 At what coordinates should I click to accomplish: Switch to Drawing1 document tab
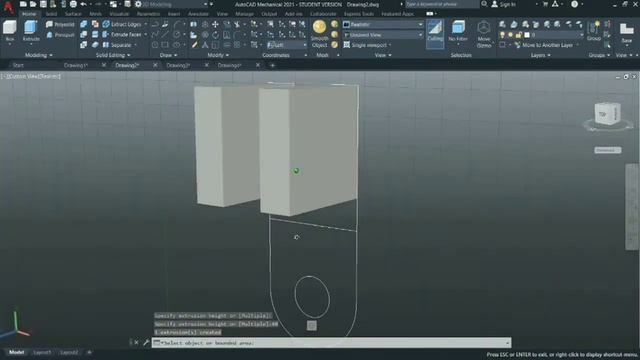pos(76,65)
